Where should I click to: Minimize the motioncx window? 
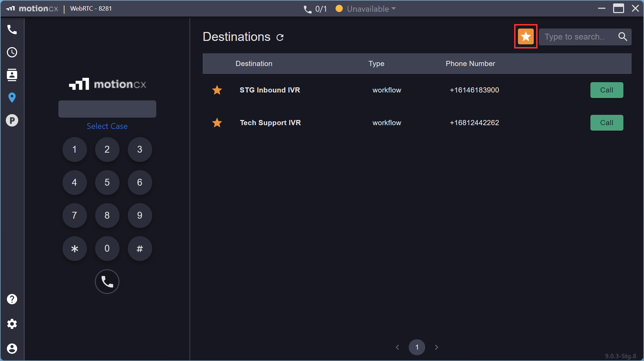[602, 8]
